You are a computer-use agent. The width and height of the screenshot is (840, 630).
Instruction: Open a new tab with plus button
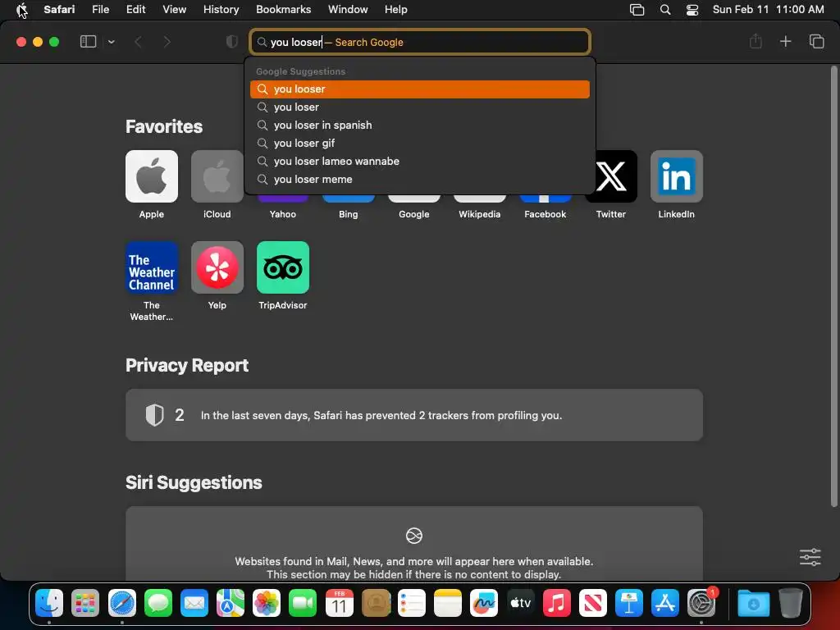click(x=785, y=41)
